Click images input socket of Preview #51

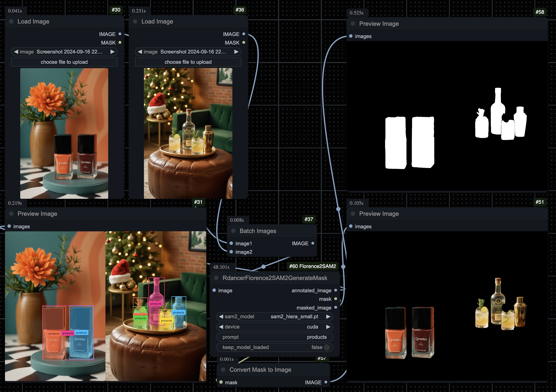[351, 226]
